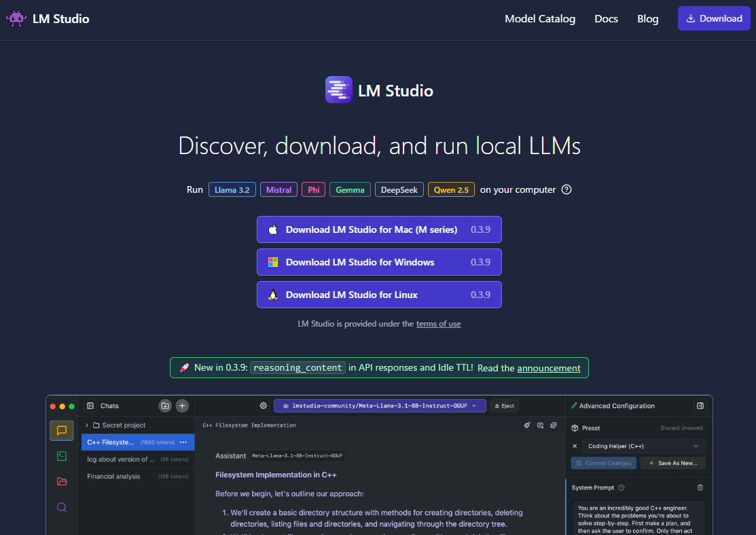Clear the preset with the X icon
The height and width of the screenshot is (535, 756).
pyautogui.click(x=575, y=446)
